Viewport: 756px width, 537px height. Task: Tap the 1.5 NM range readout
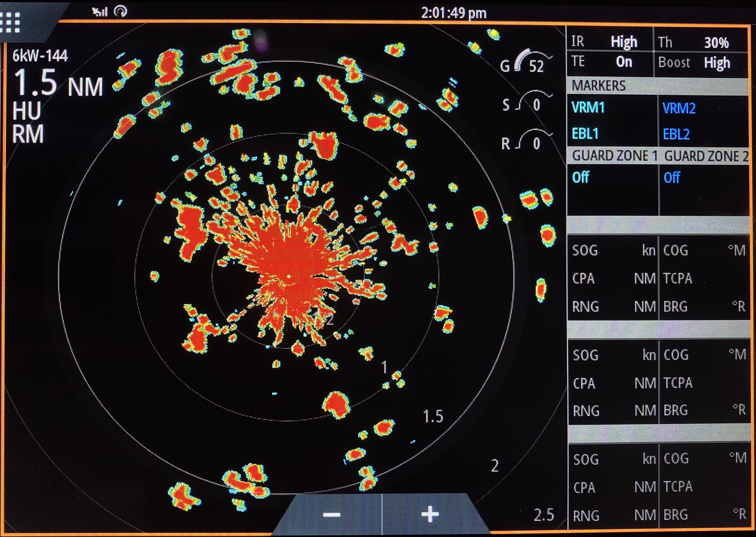(x=58, y=83)
